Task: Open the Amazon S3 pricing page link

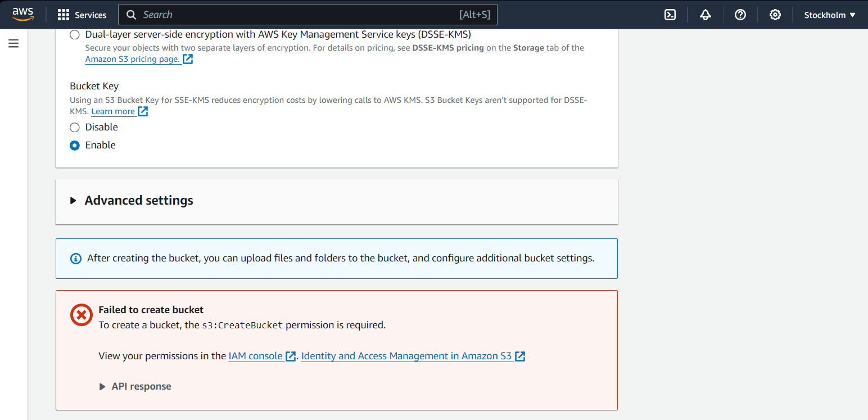Action: (133, 59)
